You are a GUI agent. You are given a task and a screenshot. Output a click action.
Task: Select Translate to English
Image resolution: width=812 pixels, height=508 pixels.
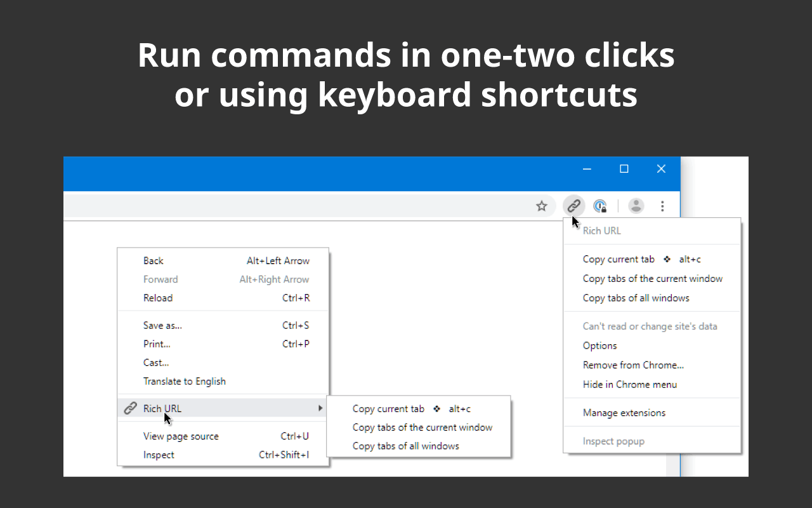[223, 381]
